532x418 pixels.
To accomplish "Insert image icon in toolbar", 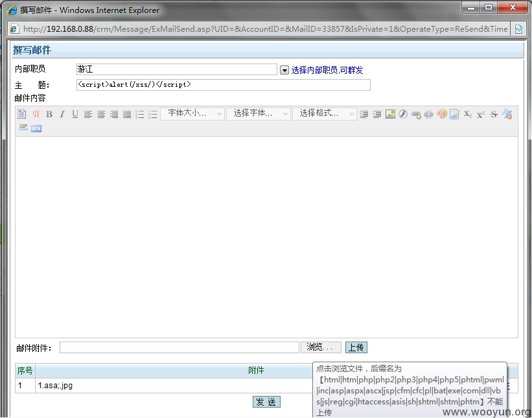I will [x=390, y=114].
